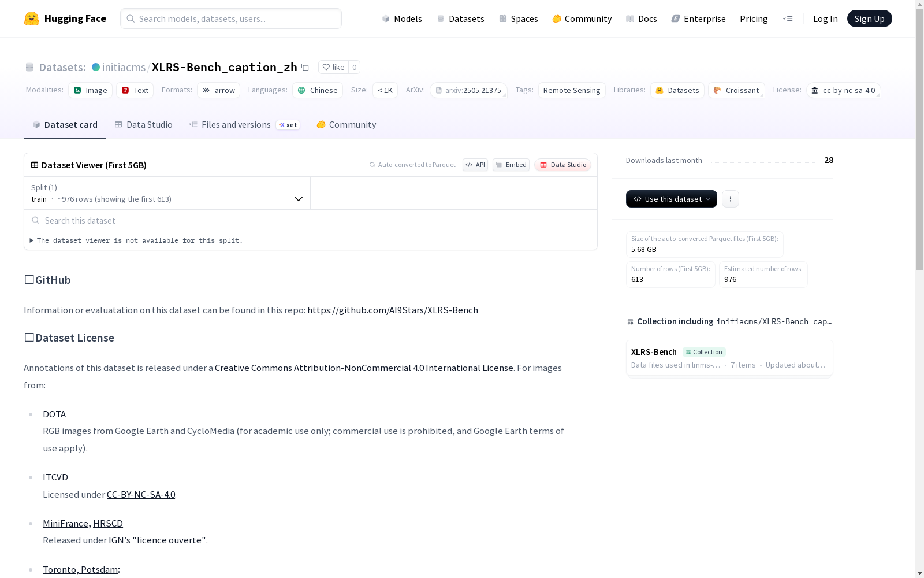
Task: Open Community in the top navigation
Action: [x=582, y=18]
